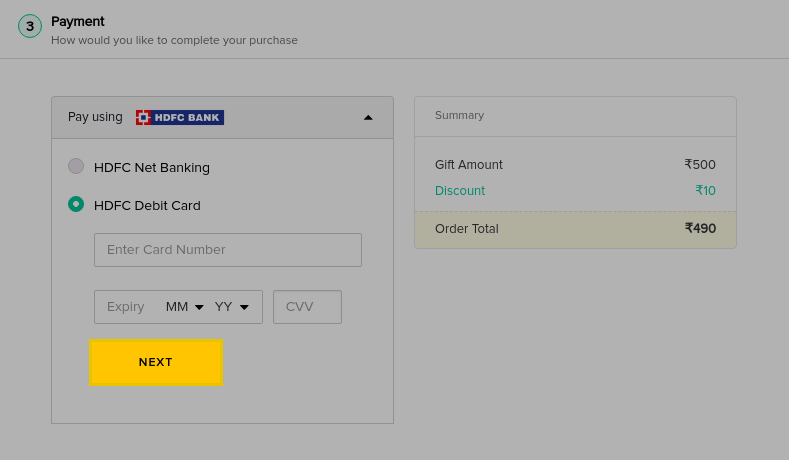Viewport: 789px width, 460px height.
Task: Select HDFC Net Banking radio option
Action: [x=76, y=166]
